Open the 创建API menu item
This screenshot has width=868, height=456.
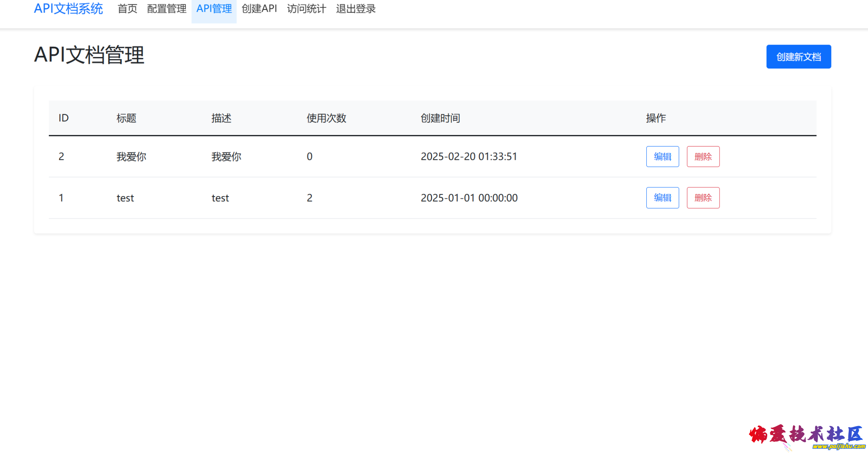click(x=259, y=9)
